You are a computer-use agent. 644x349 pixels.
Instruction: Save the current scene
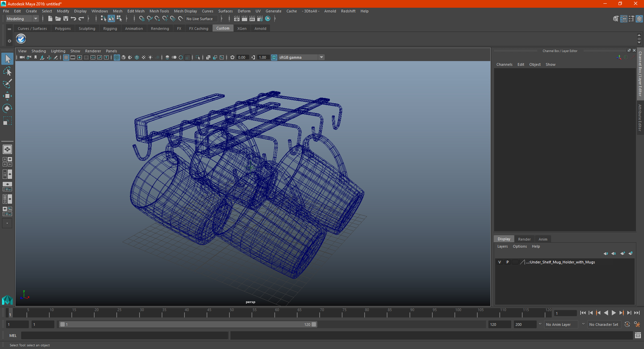66,19
